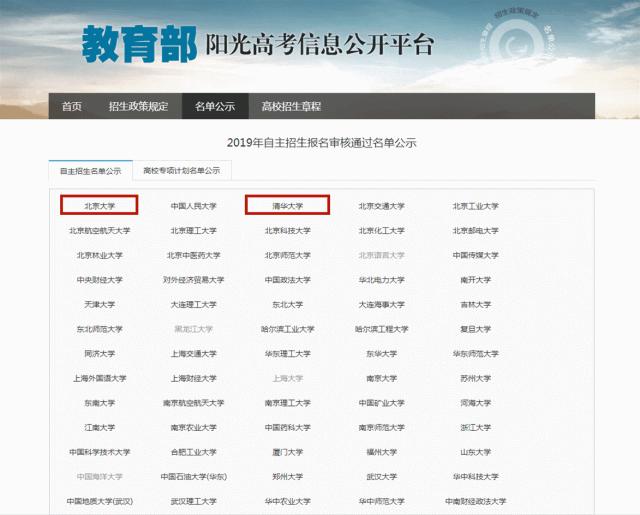The width and height of the screenshot is (640, 515).
Task: Open 山东大学 entry
Action: [476, 452]
